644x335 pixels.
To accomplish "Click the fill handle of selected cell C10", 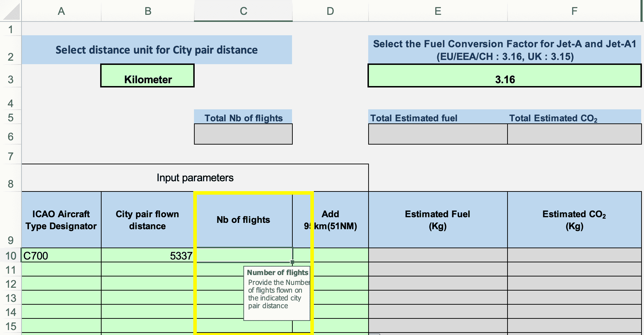I will (292, 262).
